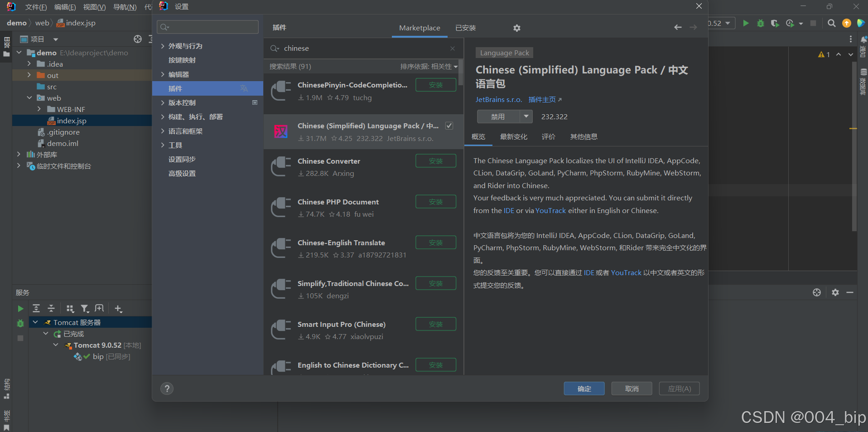This screenshot has height=432, width=868.
Task: Open services in new tab icon
Action: coord(99,309)
